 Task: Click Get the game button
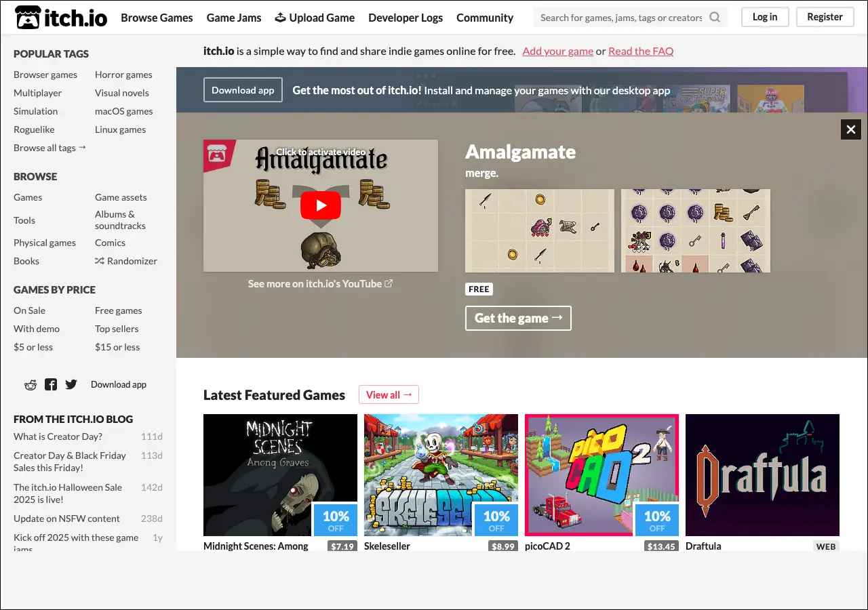tap(518, 318)
